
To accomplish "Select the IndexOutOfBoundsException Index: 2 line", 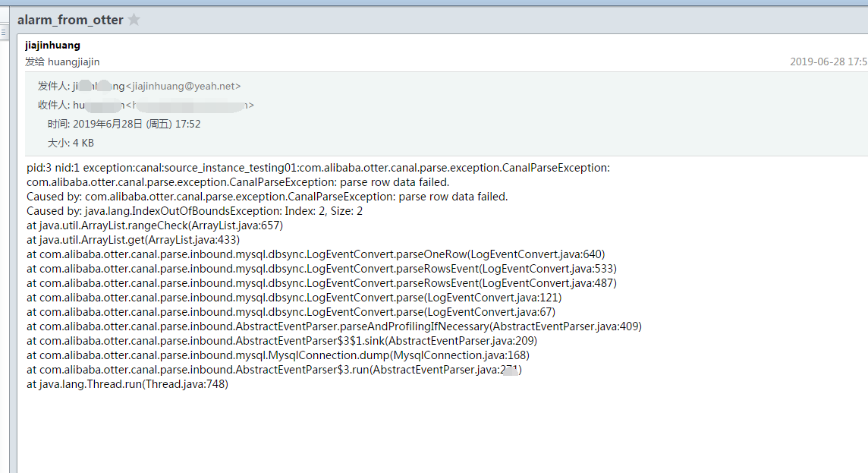I will tap(195, 211).
